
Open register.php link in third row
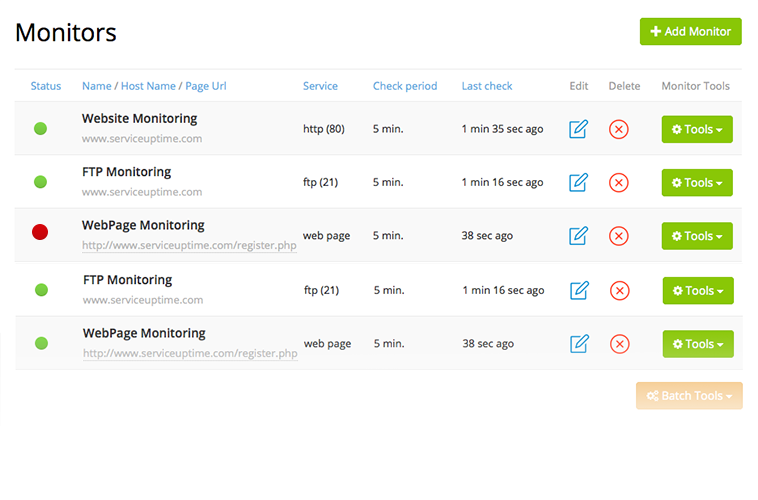click(189, 246)
